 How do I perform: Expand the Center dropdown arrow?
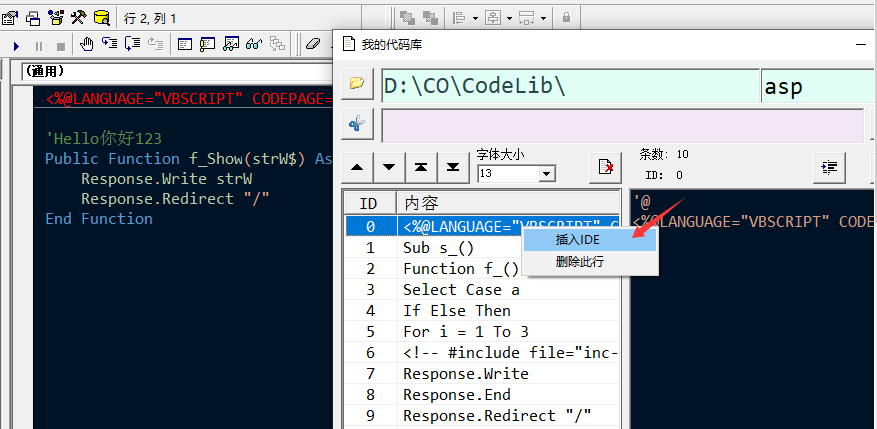point(510,18)
